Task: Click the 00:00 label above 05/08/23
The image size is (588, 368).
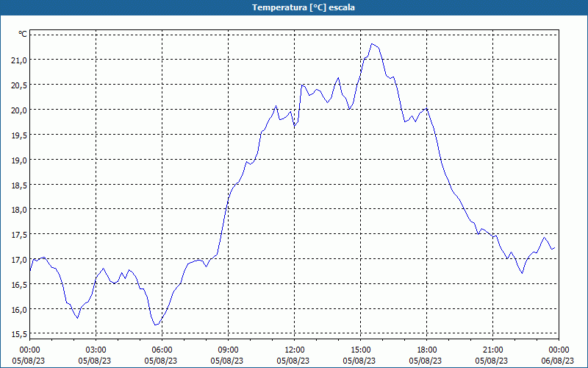Action: point(29,350)
